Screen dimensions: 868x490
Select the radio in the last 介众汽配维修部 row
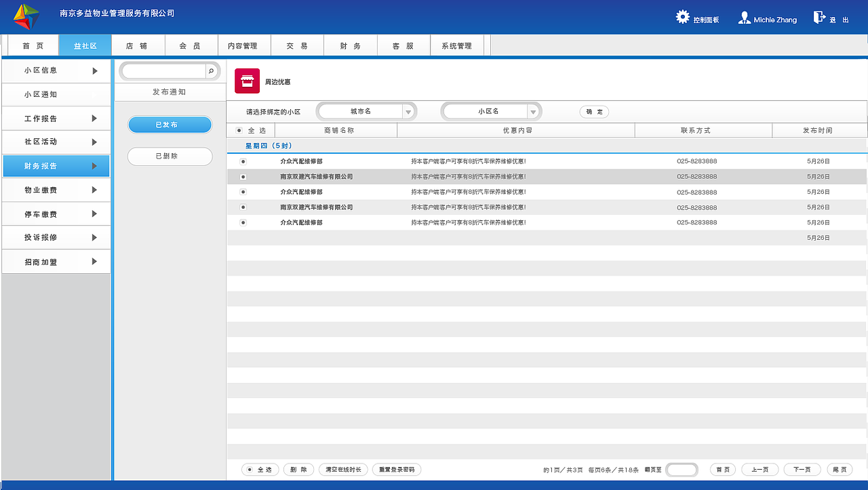click(x=243, y=222)
